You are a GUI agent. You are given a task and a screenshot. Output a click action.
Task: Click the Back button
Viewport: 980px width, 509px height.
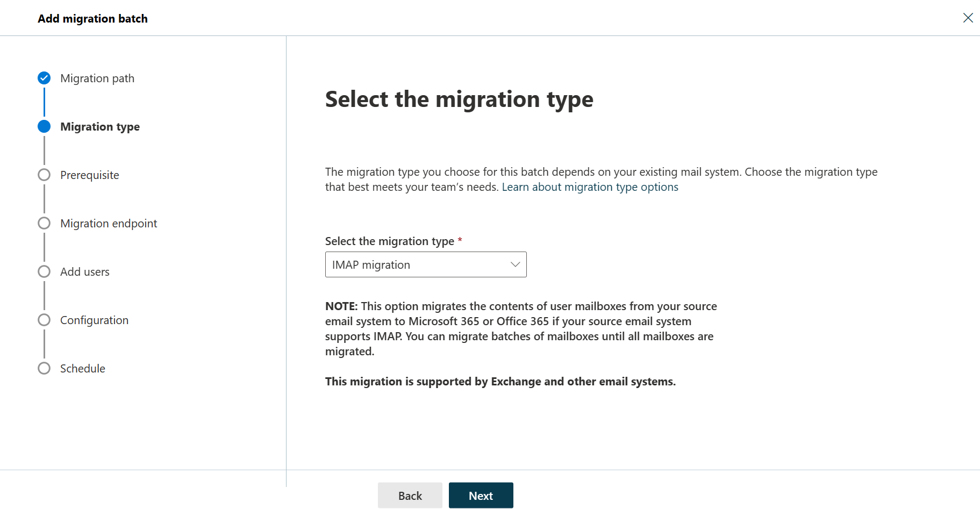click(x=410, y=495)
